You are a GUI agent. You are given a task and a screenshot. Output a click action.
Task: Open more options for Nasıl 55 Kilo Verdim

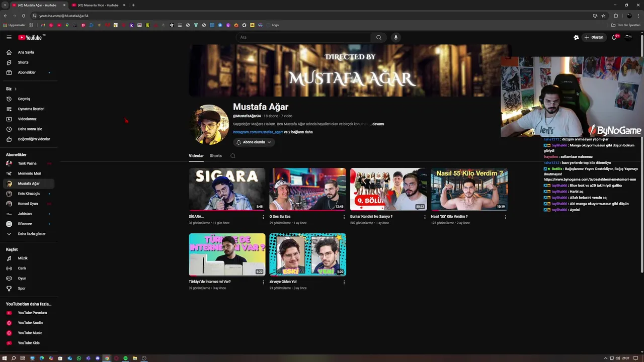505,217
